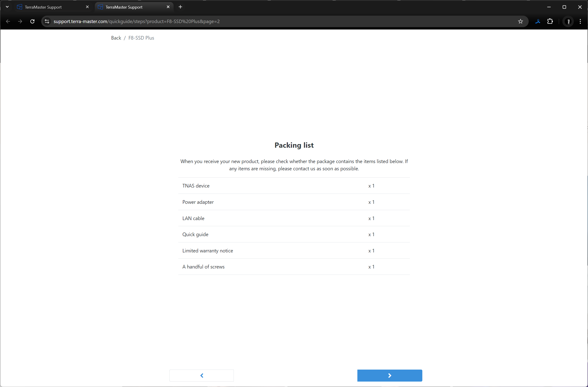588x387 pixels.
Task: Click the browser forward arrow
Action: [x=20, y=21]
